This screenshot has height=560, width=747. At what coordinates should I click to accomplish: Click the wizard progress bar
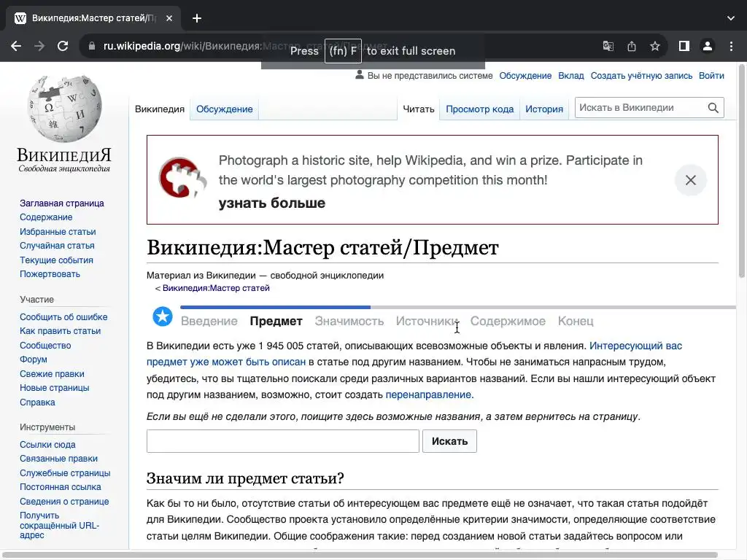pos(458,308)
